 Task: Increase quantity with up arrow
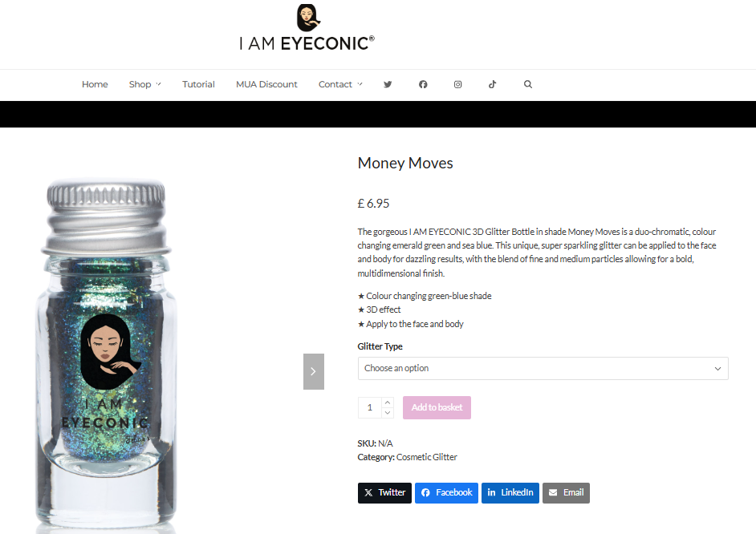click(x=388, y=403)
